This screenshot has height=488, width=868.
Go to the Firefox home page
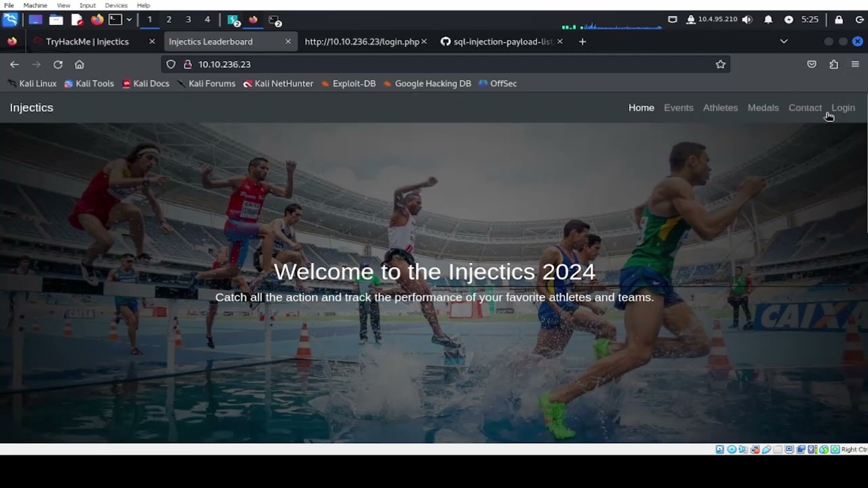pos(79,64)
